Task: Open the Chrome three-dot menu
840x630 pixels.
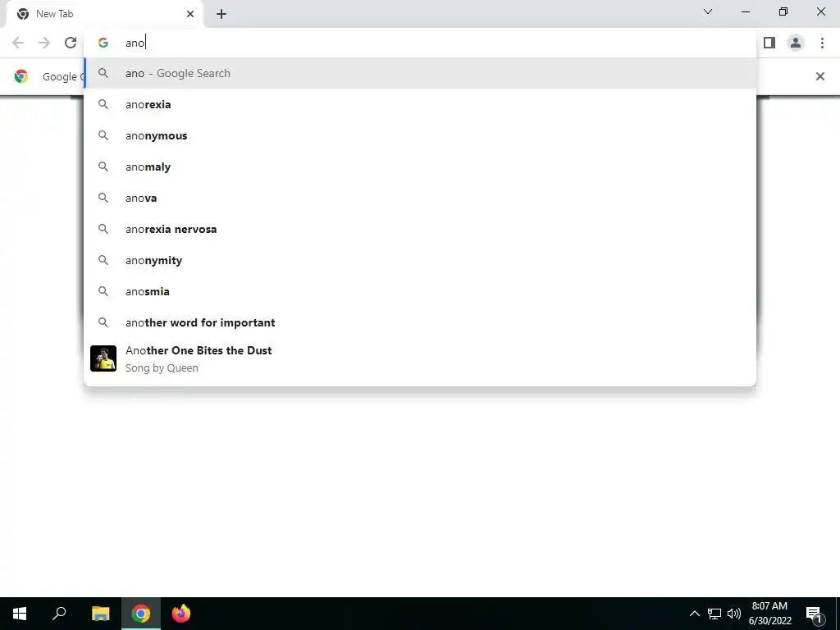Action: (x=822, y=43)
